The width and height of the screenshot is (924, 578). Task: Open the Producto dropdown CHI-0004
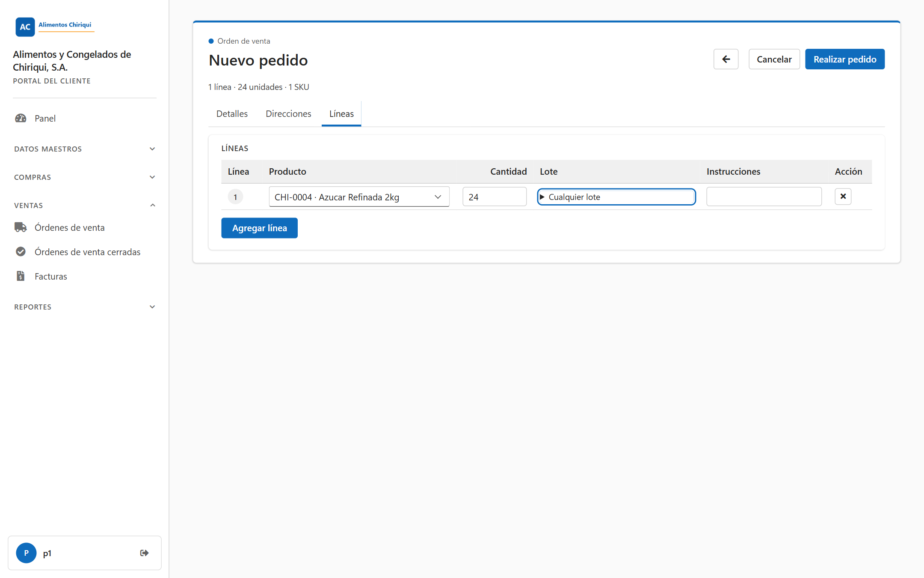tap(359, 197)
